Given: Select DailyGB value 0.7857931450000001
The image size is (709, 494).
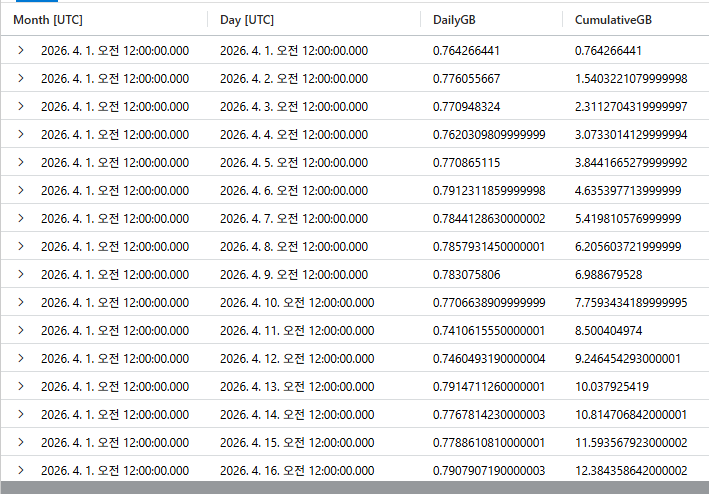Looking at the screenshot, I should (x=489, y=247).
